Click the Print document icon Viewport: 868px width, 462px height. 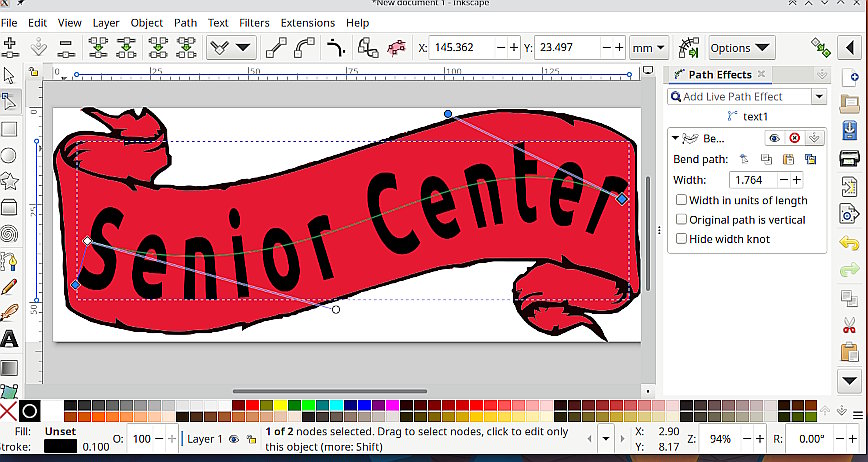[x=849, y=158]
